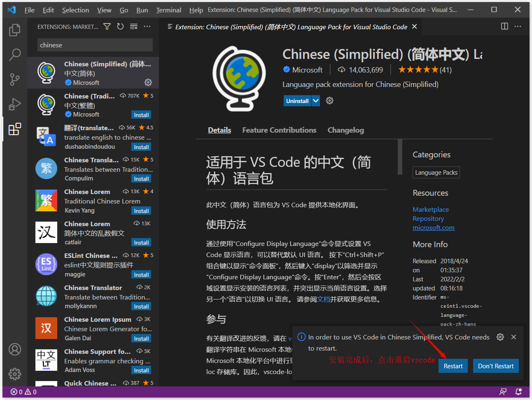Click the Chinese language pack globe logo
This screenshot has width=532, height=400.
tap(239, 79)
